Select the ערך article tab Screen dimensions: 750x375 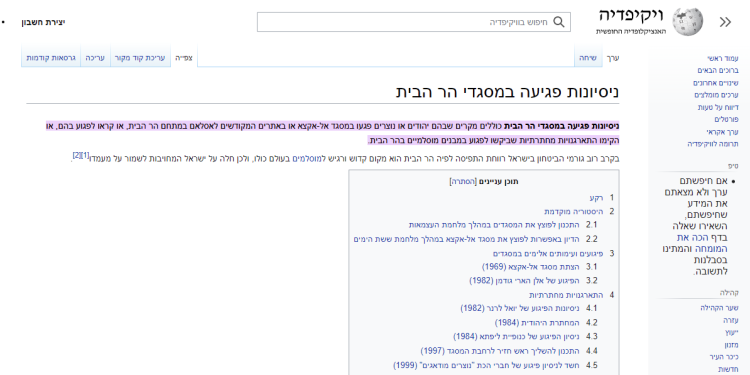(613, 58)
